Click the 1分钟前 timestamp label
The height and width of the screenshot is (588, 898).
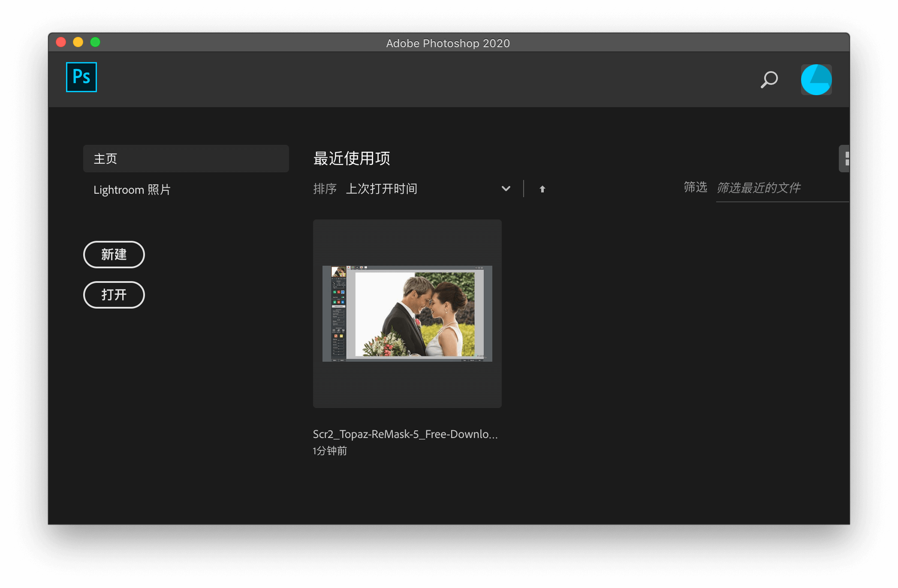click(330, 451)
